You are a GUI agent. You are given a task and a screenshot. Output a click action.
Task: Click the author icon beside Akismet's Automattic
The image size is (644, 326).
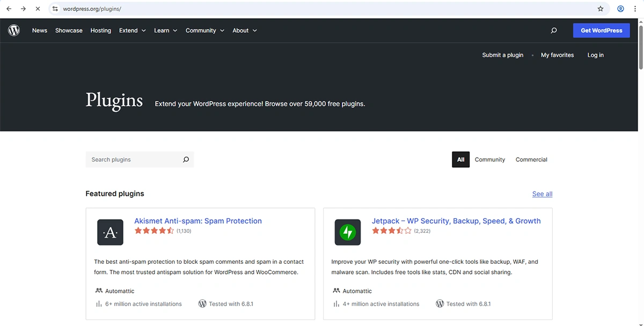pos(99,291)
